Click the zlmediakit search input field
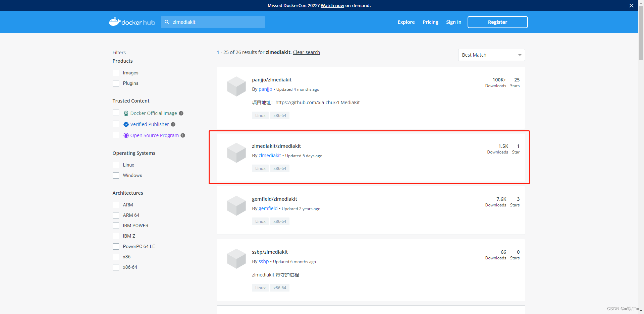 click(213, 22)
